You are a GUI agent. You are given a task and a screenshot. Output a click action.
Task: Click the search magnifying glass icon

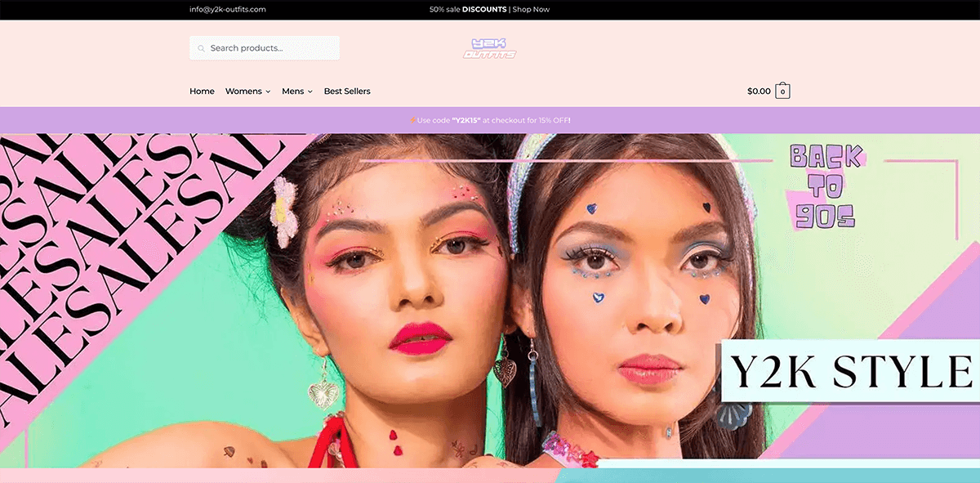pyautogui.click(x=201, y=47)
